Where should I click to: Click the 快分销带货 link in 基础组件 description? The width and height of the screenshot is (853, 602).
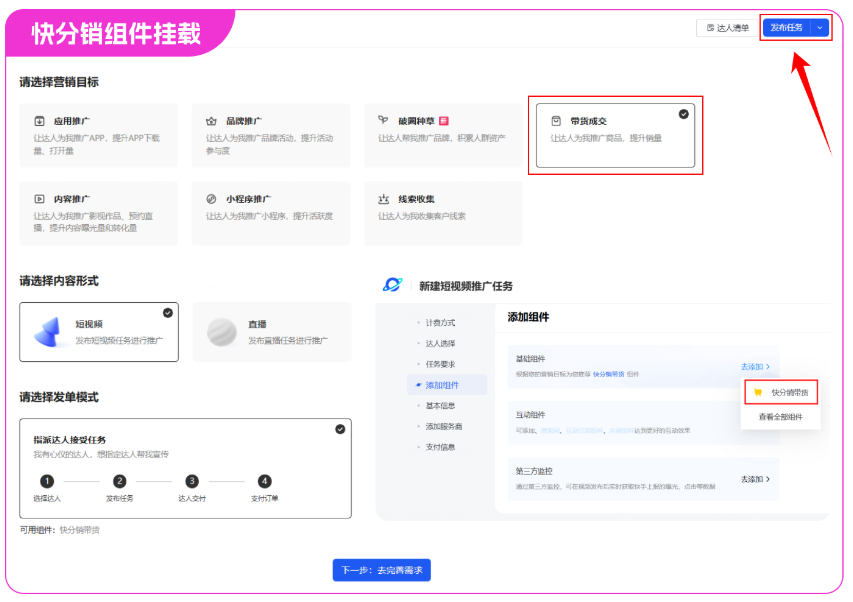coord(609,374)
